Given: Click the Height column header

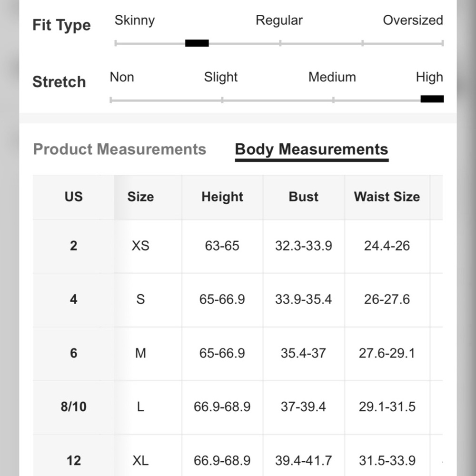Looking at the screenshot, I should tap(222, 197).
